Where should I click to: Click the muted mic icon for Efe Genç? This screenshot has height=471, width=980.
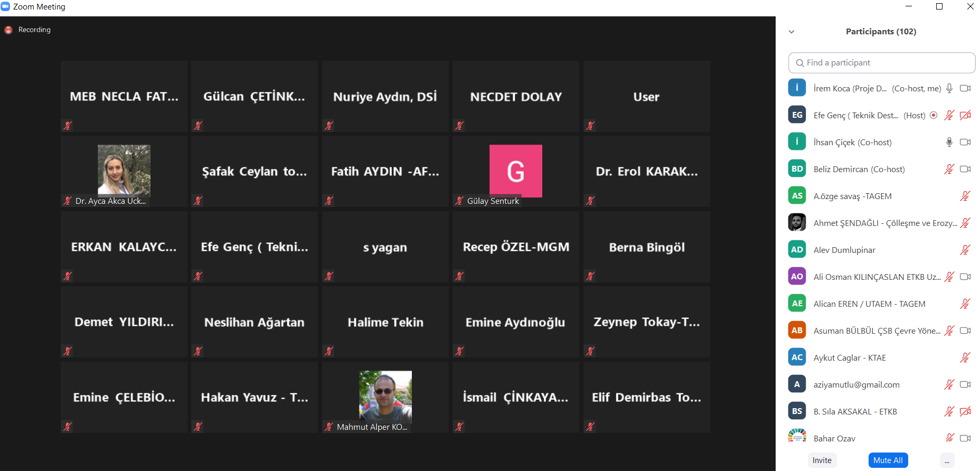[x=949, y=115]
